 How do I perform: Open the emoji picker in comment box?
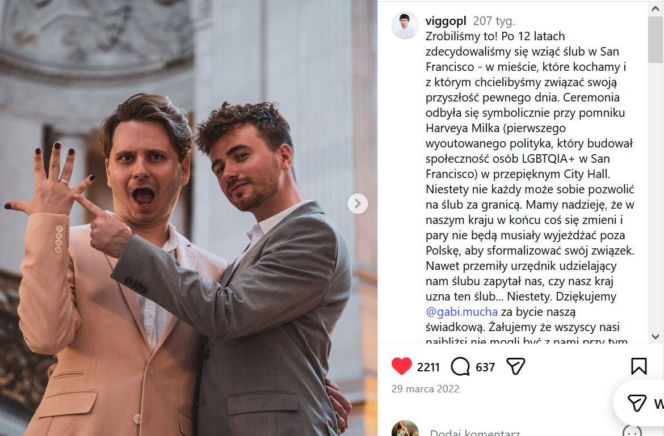[632, 432]
